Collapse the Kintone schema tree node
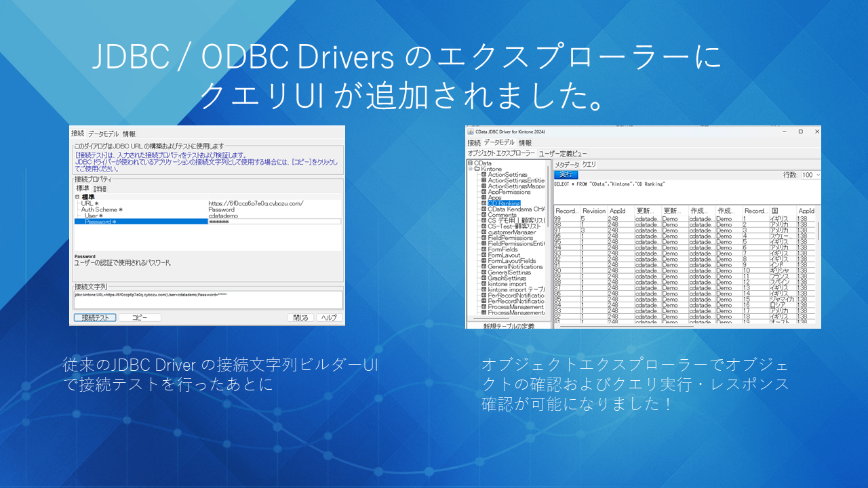The height and width of the screenshot is (488, 868). click(470, 169)
